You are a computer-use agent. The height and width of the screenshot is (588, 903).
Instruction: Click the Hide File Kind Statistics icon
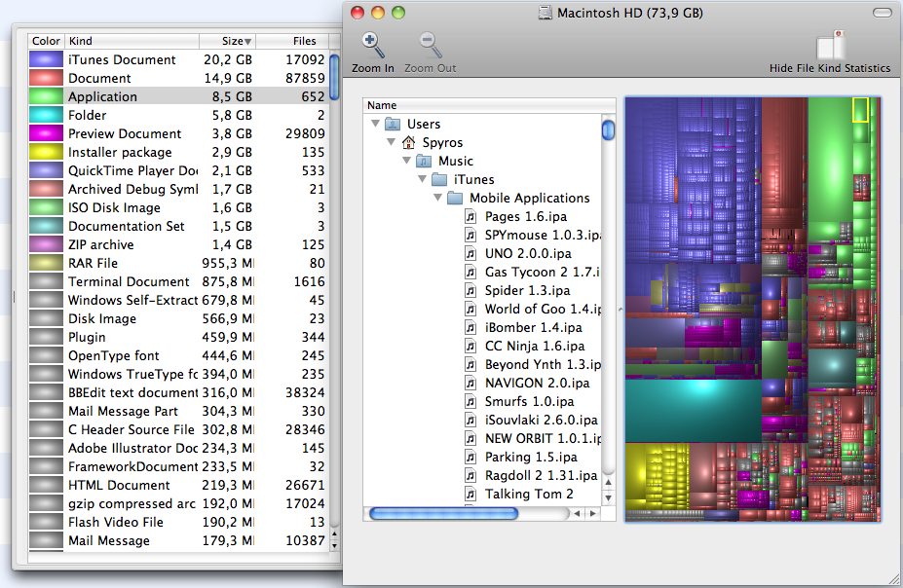pos(830,45)
